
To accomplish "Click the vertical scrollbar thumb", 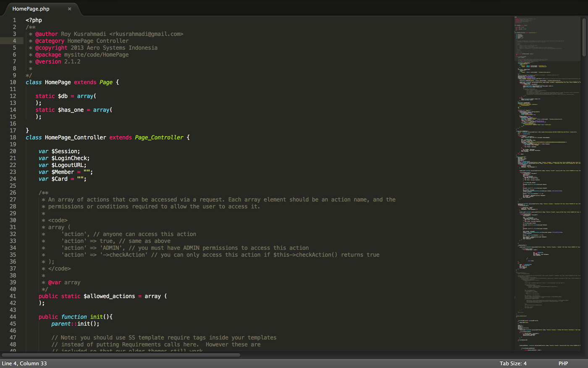I will click(x=584, y=37).
